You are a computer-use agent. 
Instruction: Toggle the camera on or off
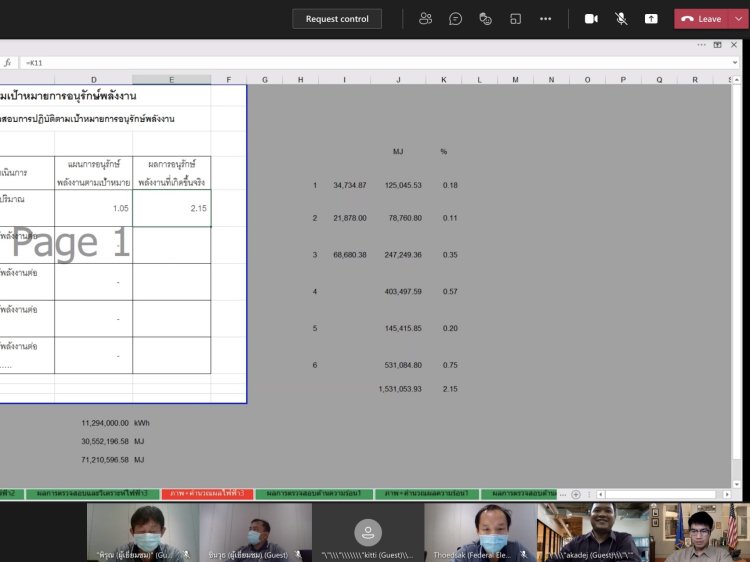(591, 19)
